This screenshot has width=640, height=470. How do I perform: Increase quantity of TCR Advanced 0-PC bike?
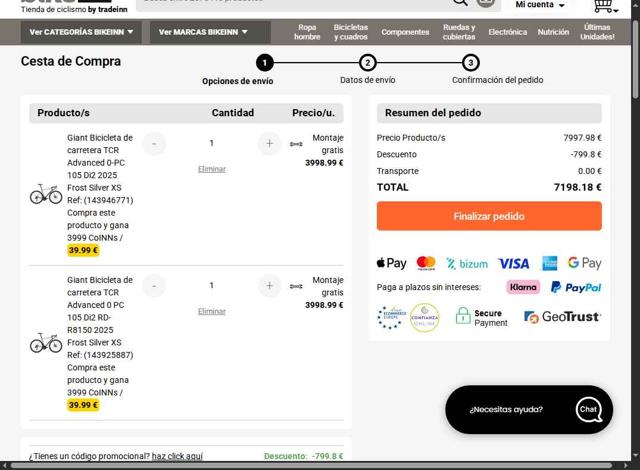point(269,144)
